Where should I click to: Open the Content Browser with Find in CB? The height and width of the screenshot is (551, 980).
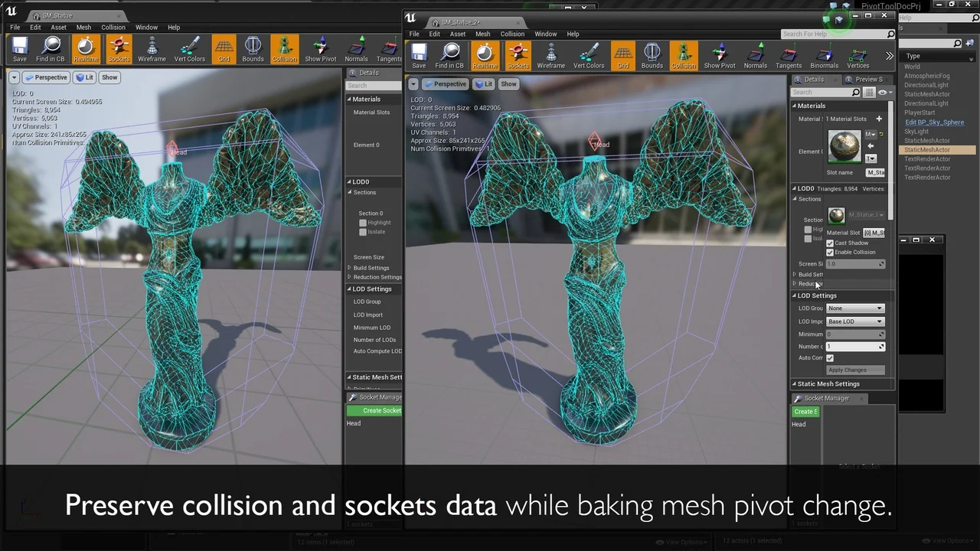tap(450, 54)
